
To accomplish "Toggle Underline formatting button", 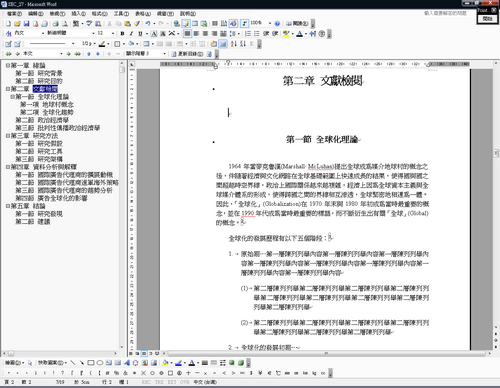I will (140, 34).
